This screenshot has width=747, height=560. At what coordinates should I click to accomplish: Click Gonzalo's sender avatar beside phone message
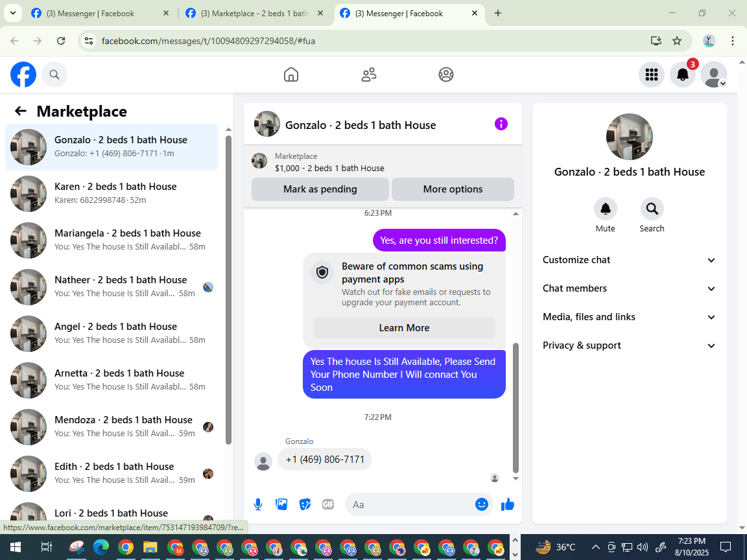tap(263, 461)
